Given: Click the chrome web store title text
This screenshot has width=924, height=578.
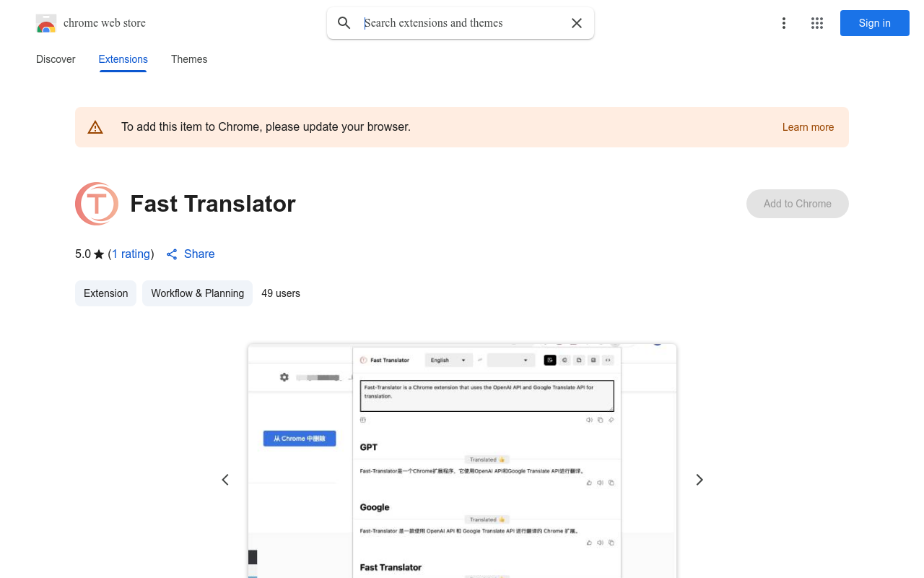Looking at the screenshot, I should click(x=105, y=23).
